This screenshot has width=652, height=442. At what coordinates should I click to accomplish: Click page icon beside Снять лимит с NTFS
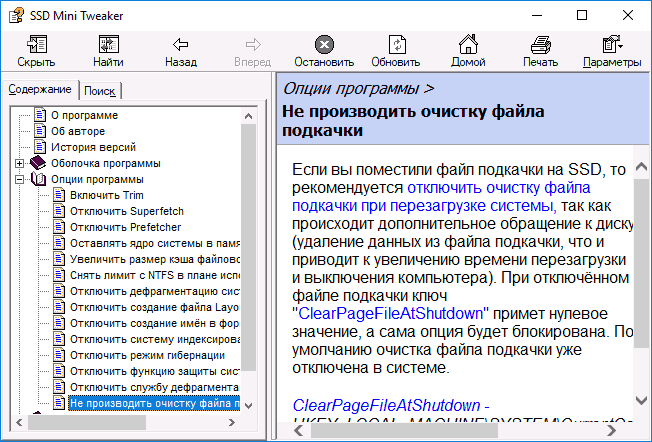(x=59, y=275)
